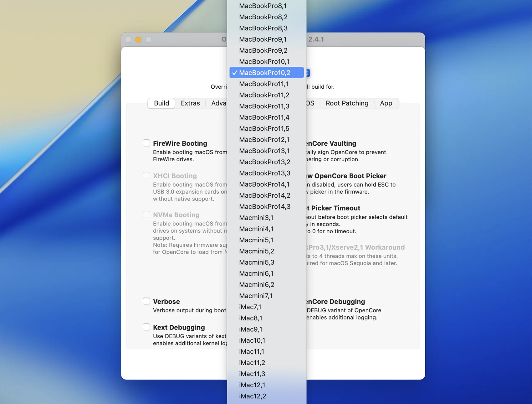This screenshot has height=404, width=532.
Task: Choose MacBookPro14,3 from the dropdown
Action: click(x=264, y=207)
